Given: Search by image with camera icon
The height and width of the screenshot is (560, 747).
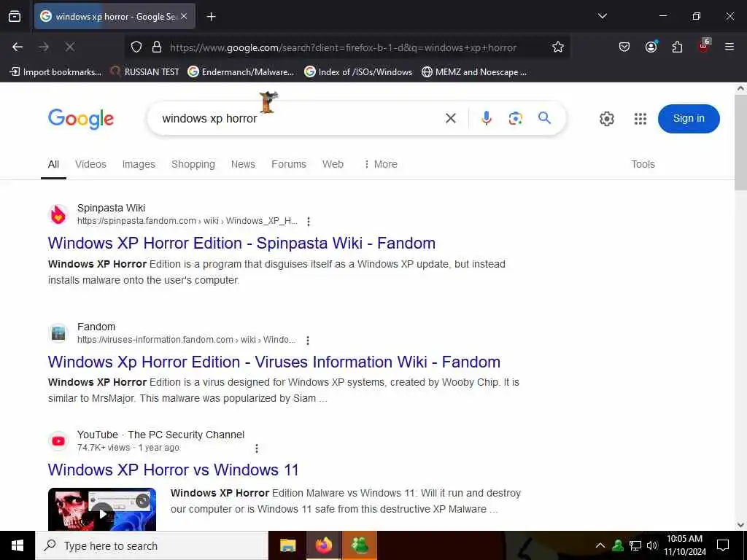Looking at the screenshot, I should click(515, 118).
